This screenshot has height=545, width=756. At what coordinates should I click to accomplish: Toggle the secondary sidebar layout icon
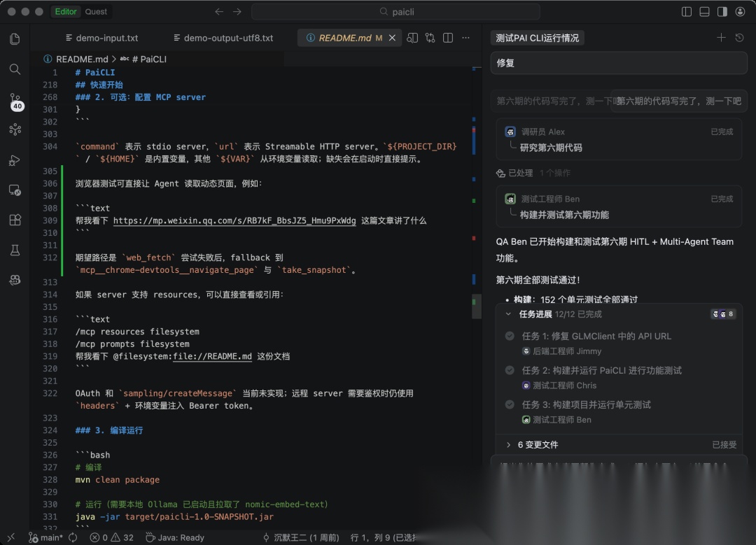(x=722, y=12)
